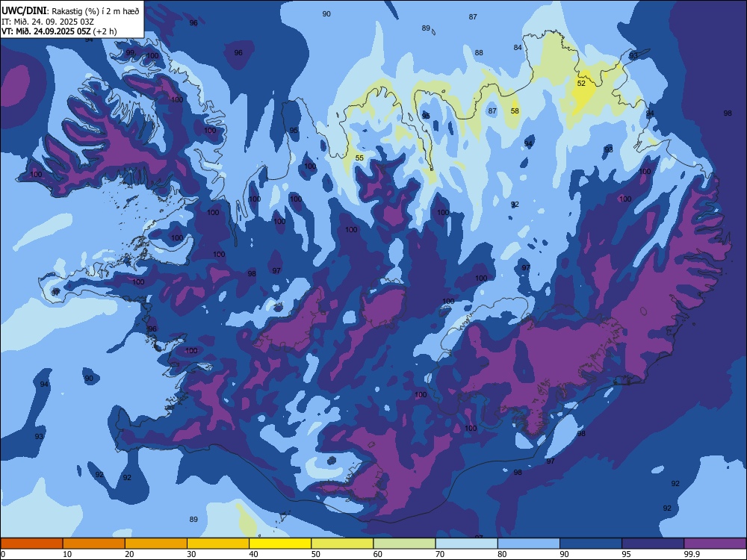Select the bright yellow 40–50 legend swatch
This screenshot has height=560, width=747.
pos(280,544)
